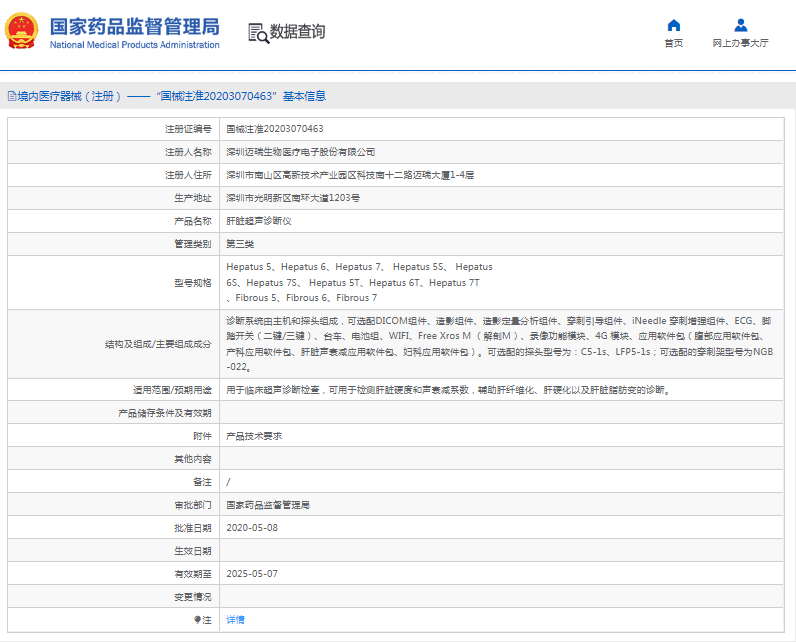Click the 网上办事大厅 person icon

coord(740,25)
